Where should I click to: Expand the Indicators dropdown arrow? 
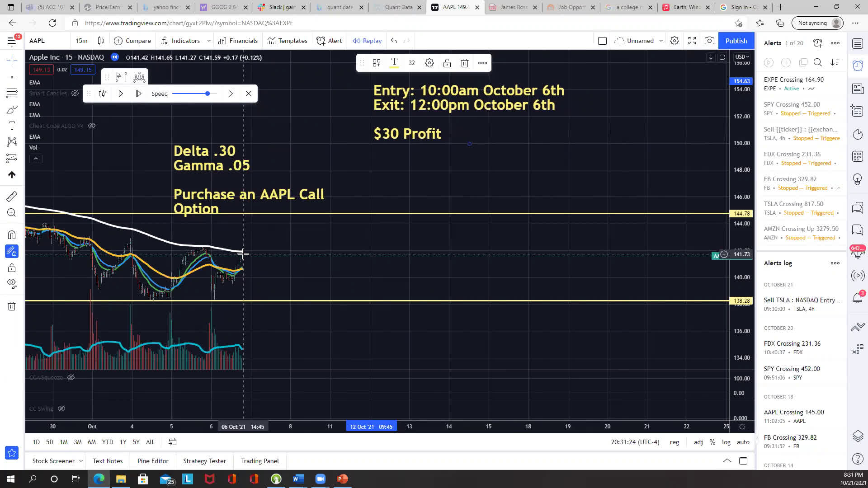[x=209, y=41]
